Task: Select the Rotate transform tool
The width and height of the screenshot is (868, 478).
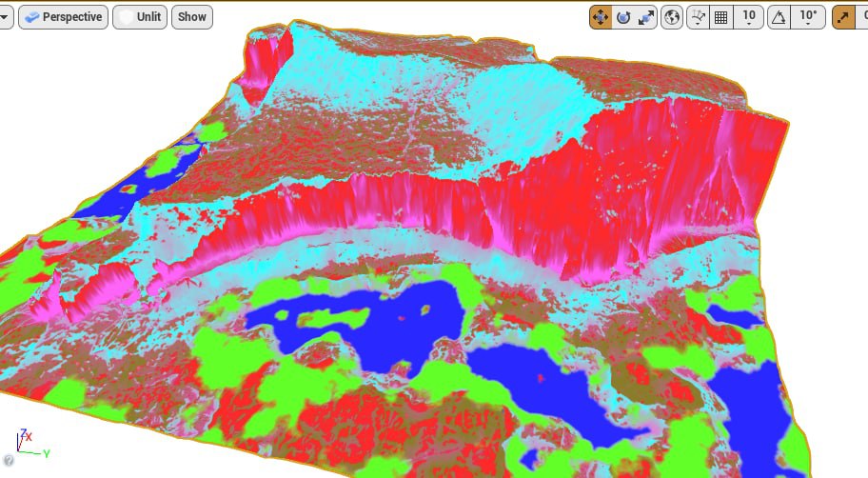Action: [623, 17]
